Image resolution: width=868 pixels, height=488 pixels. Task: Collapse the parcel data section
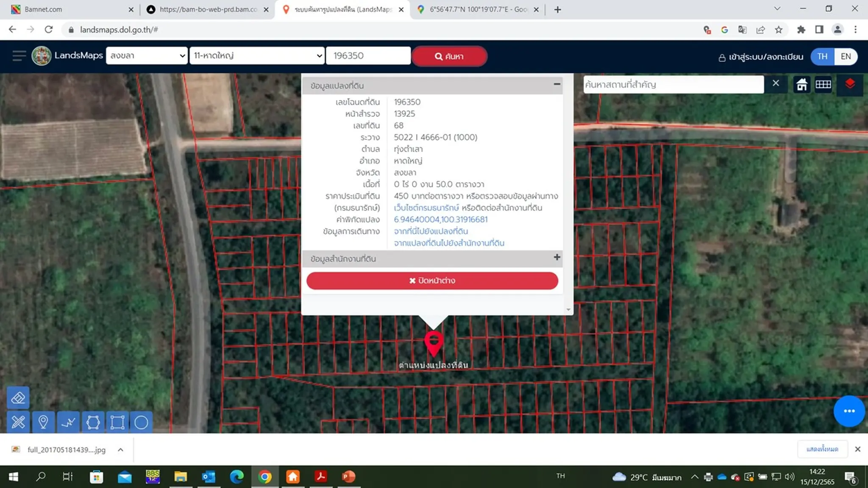[x=557, y=84]
